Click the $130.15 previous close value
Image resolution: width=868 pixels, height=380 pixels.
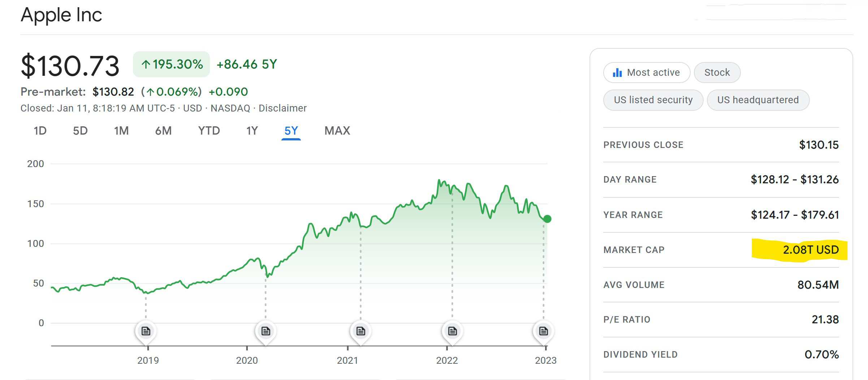pyautogui.click(x=819, y=145)
